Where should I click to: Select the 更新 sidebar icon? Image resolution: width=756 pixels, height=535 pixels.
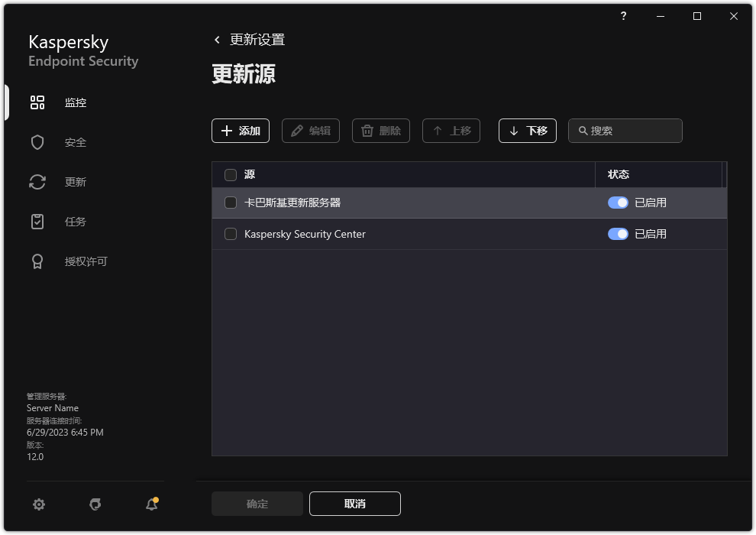(x=37, y=181)
